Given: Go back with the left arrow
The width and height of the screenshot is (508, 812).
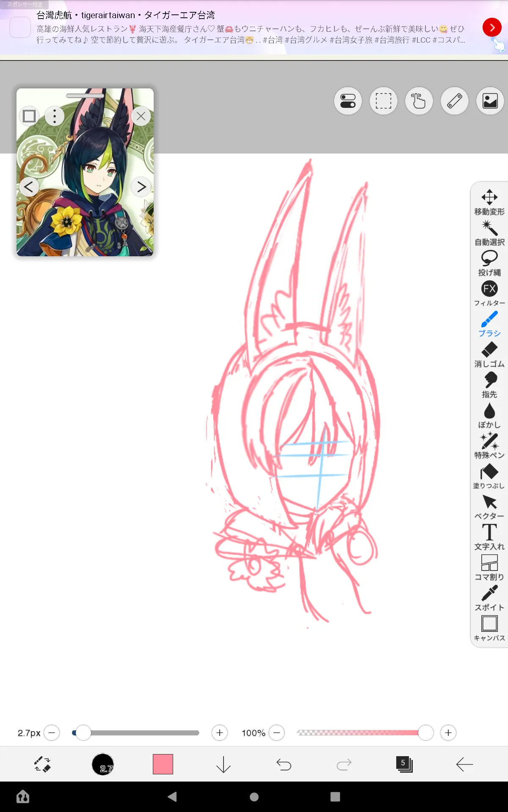Looking at the screenshot, I should (x=464, y=764).
